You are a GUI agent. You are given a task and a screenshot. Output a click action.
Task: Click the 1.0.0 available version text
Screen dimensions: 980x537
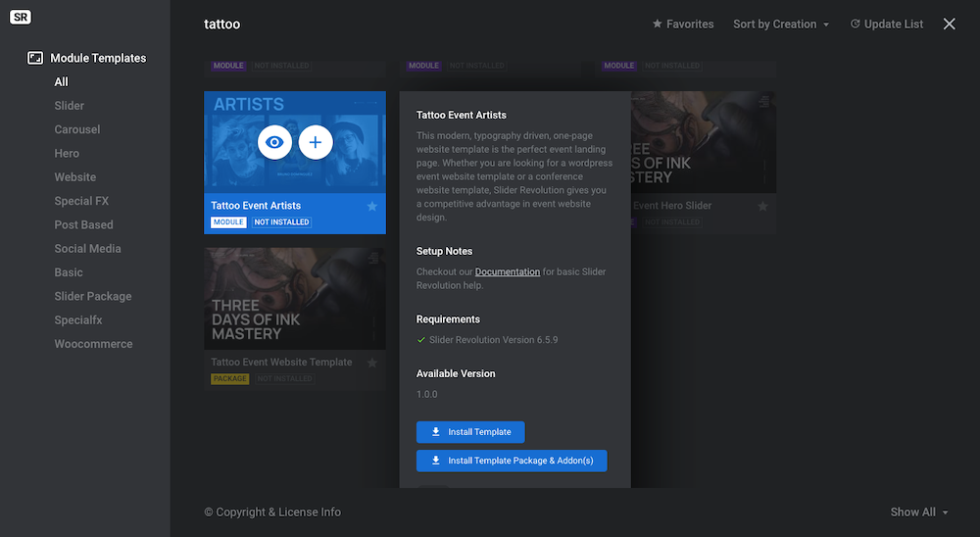(x=427, y=394)
